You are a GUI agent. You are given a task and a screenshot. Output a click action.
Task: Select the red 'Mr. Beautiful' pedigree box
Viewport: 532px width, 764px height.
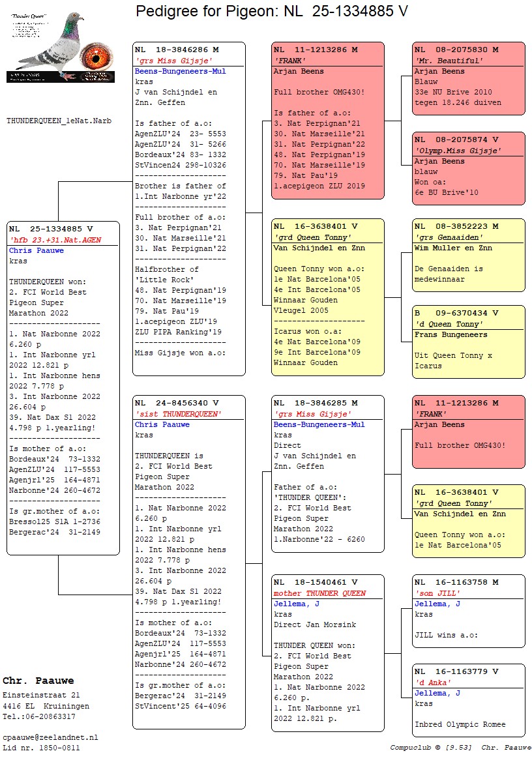468,78
